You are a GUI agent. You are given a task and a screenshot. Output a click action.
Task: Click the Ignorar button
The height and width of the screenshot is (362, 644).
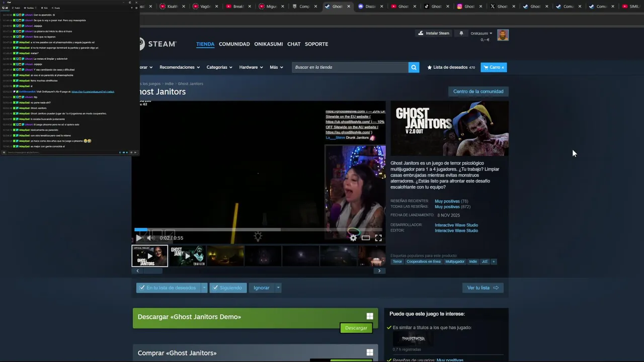(262, 288)
